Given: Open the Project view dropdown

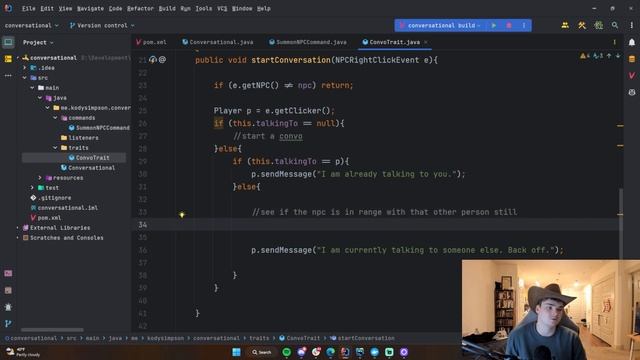Looking at the screenshot, I should pyautogui.click(x=38, y=42).
